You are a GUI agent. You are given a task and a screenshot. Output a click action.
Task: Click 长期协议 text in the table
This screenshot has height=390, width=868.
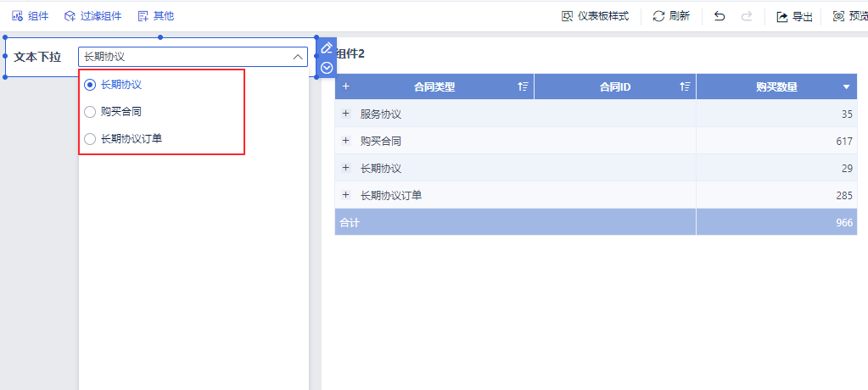(381, 168)
